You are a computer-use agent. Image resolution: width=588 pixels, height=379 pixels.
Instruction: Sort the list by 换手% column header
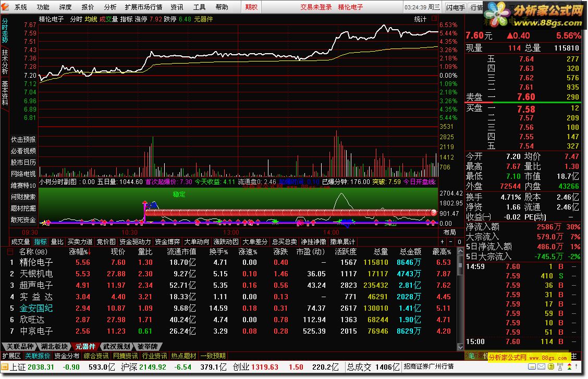point(218,252)
